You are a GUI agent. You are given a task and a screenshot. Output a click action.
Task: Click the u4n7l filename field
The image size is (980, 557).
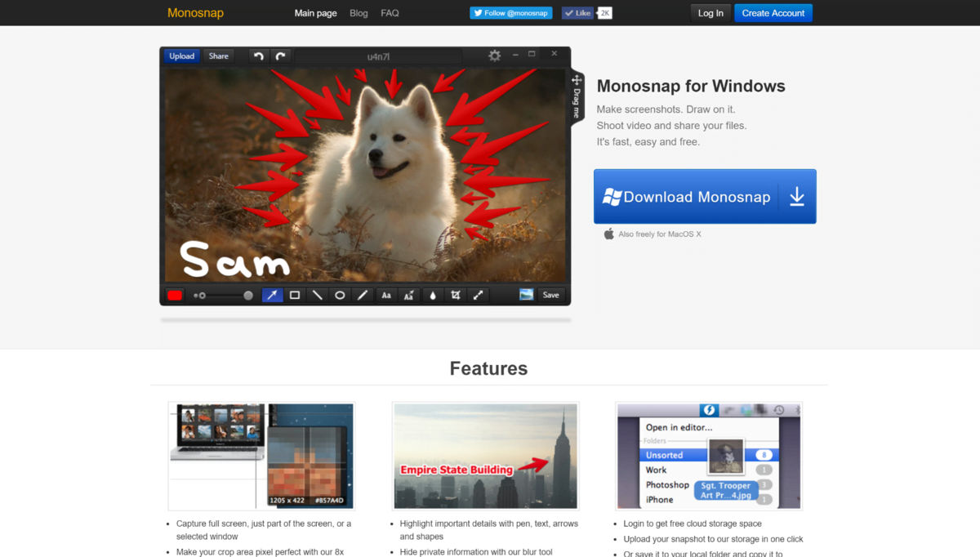(x=379, y=56)
